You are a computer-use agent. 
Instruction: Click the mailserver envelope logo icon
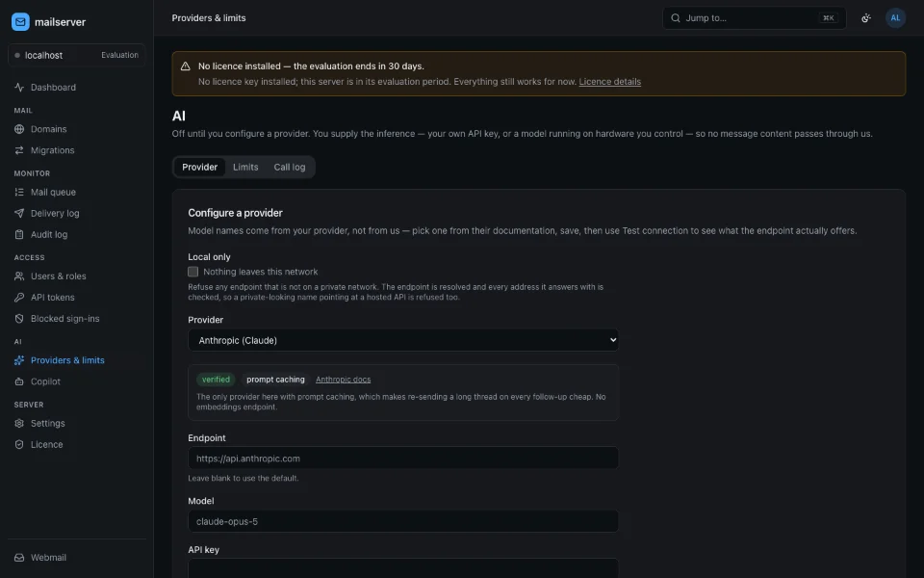pyautogui.click(x=20, y=22)
